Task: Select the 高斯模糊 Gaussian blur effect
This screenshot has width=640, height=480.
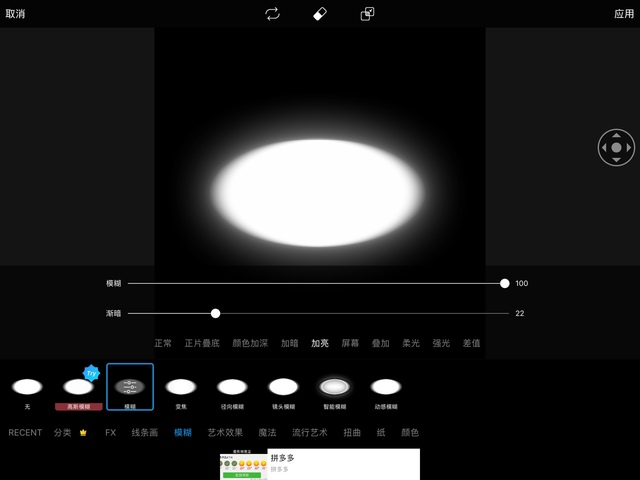Action: (78, 387)
